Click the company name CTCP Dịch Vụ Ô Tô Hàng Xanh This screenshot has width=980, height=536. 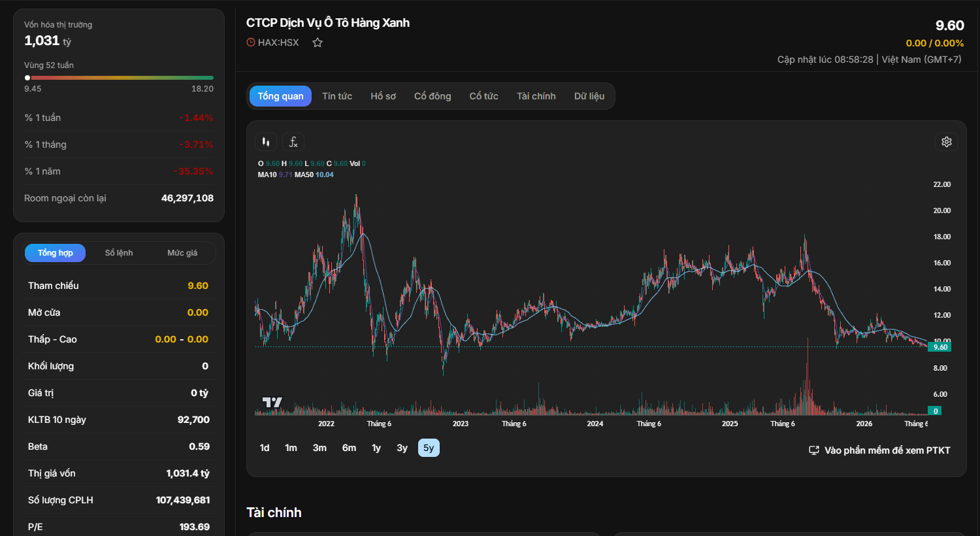328,23
